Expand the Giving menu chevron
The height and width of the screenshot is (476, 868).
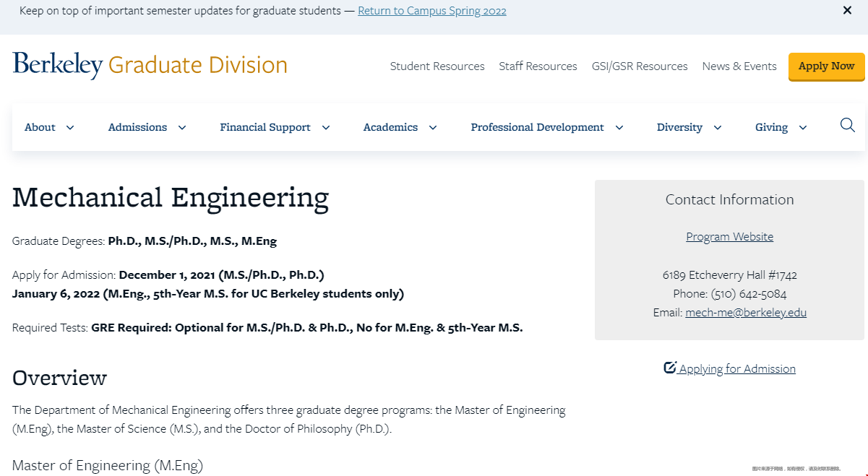click(x=803, y=128)
